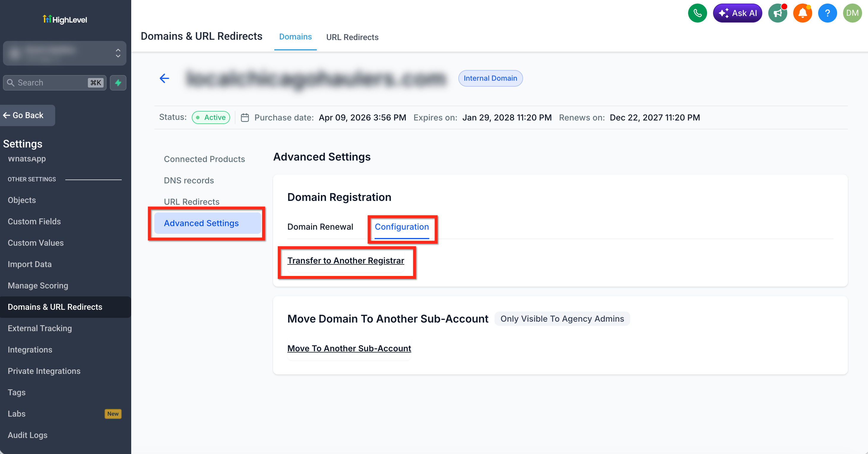Click the blue back arrow beside domain name

[x=164, y=78]
